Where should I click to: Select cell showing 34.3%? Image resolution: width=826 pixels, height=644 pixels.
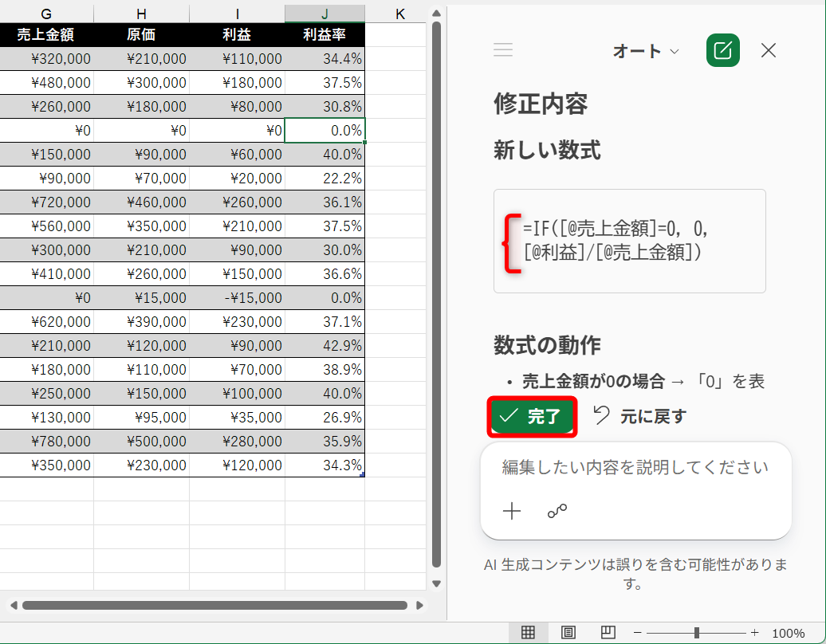(x=324, y=465)
